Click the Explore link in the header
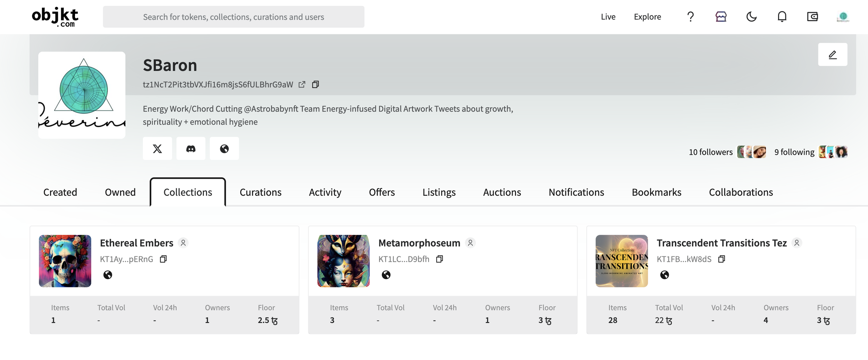The height and width of the screenshot is (360, 868). (x=647, y=17)
